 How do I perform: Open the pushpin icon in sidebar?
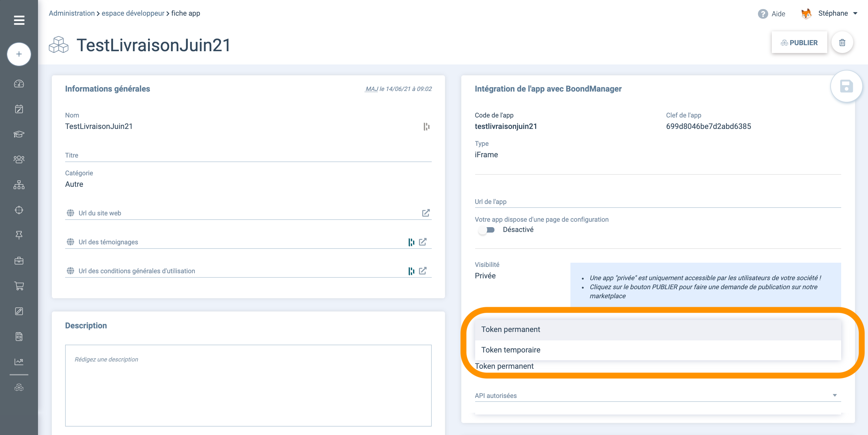(19, 235)
